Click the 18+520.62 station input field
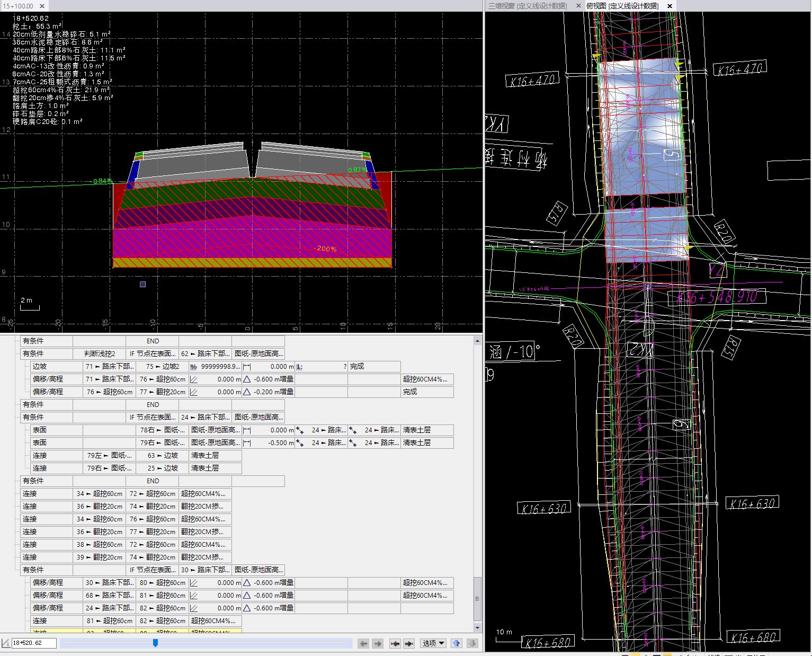 [x=34, y=643]
